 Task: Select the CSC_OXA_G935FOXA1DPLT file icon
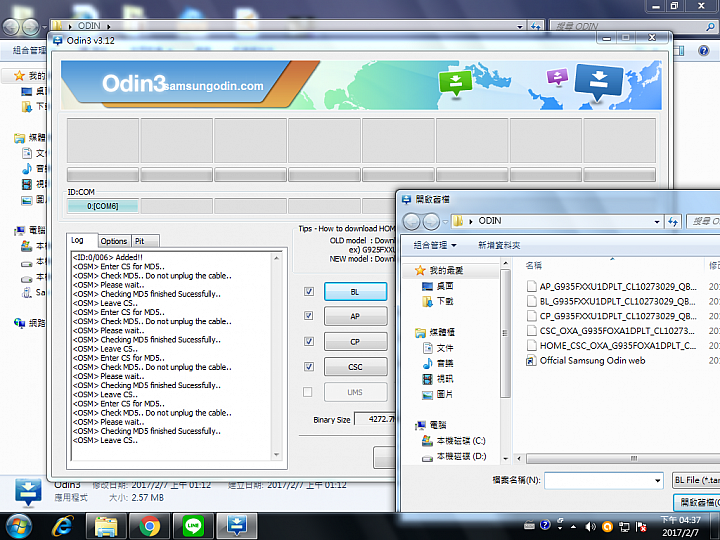[x=531, y=331]
